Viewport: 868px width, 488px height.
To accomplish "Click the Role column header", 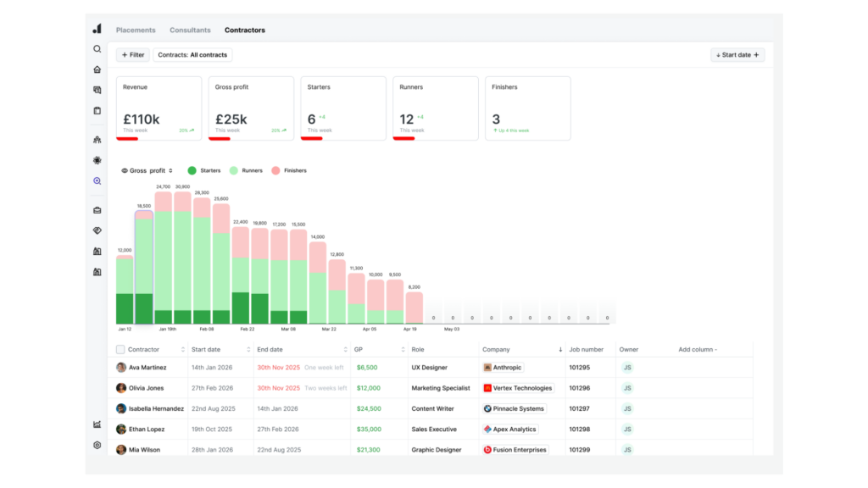I will tap(418, 350).
